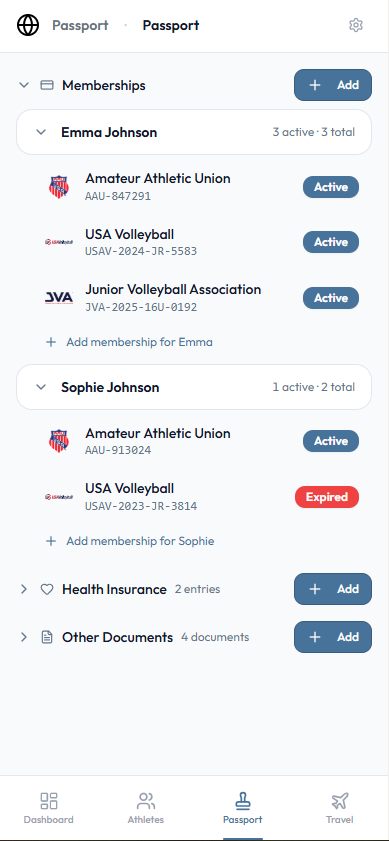Add a Health Insurance entry
The height and width of the screenshot is (841, 389).
pyautogui.click(x=333, y=589)
